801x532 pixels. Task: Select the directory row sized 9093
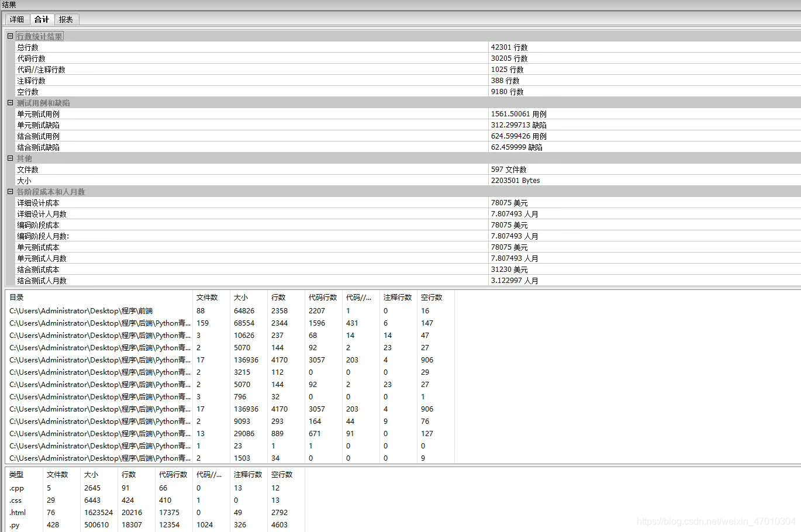tap(230, 422)
